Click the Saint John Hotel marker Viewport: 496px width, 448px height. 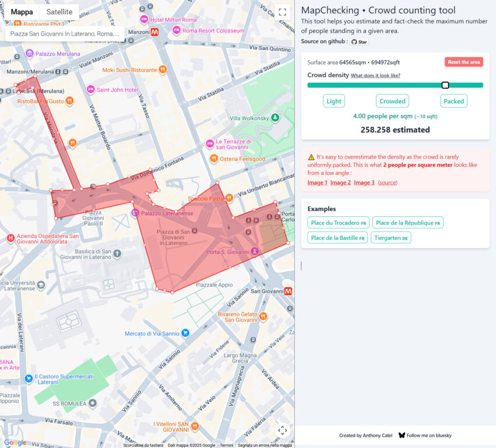[x=90, y=90]
